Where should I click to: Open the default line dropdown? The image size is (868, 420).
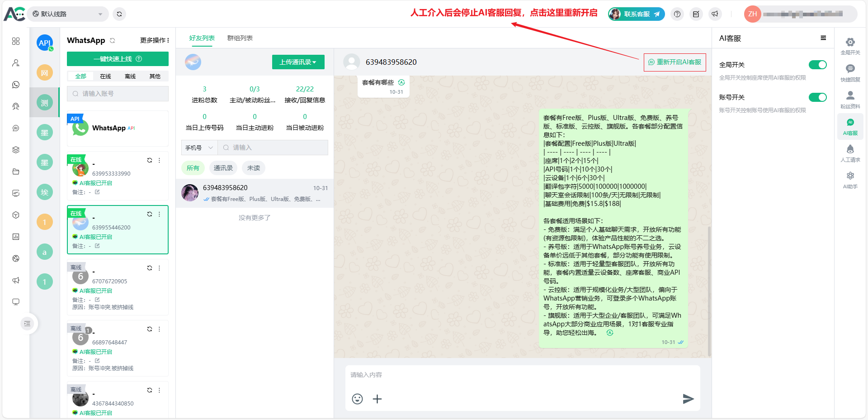68,14
